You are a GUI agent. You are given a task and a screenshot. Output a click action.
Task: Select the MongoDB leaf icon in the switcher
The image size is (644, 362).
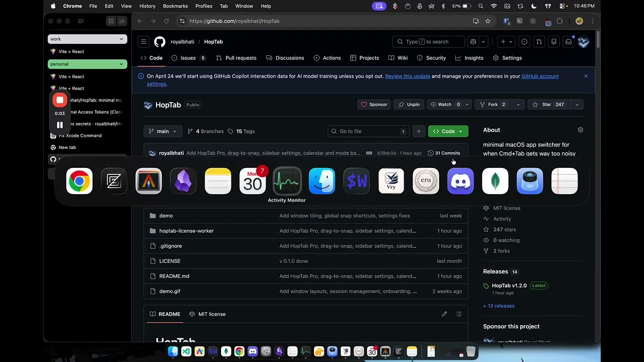pos(495,181)
